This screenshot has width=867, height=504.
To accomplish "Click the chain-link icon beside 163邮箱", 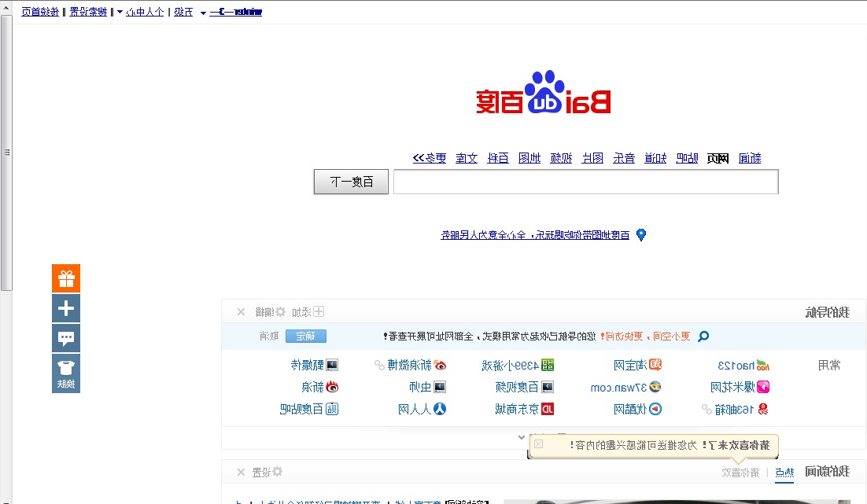I will (x=707, y=409).
